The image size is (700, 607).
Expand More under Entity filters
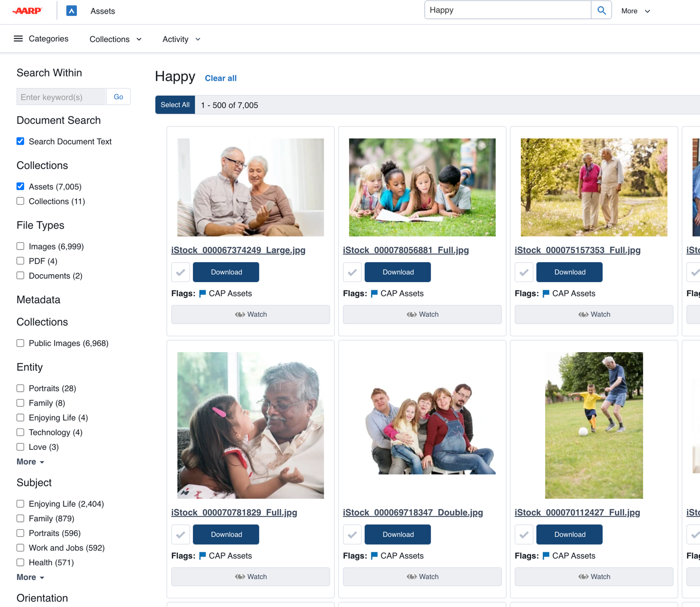point(30,462)
